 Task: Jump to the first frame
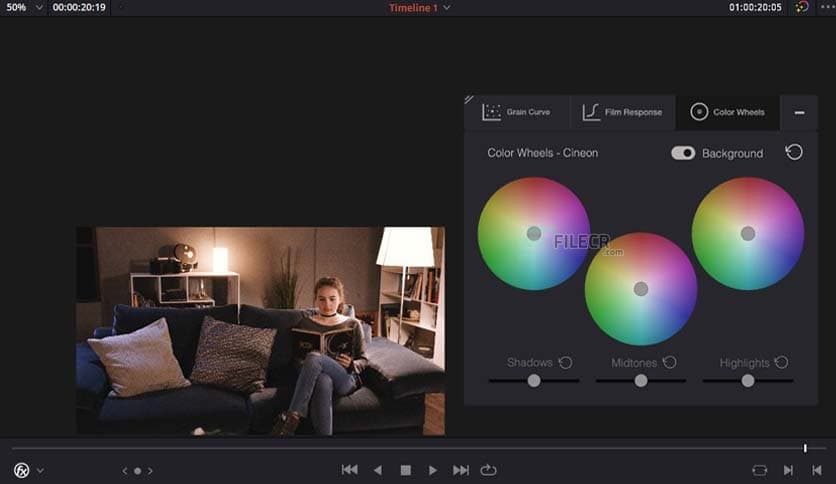click(350, 470)
